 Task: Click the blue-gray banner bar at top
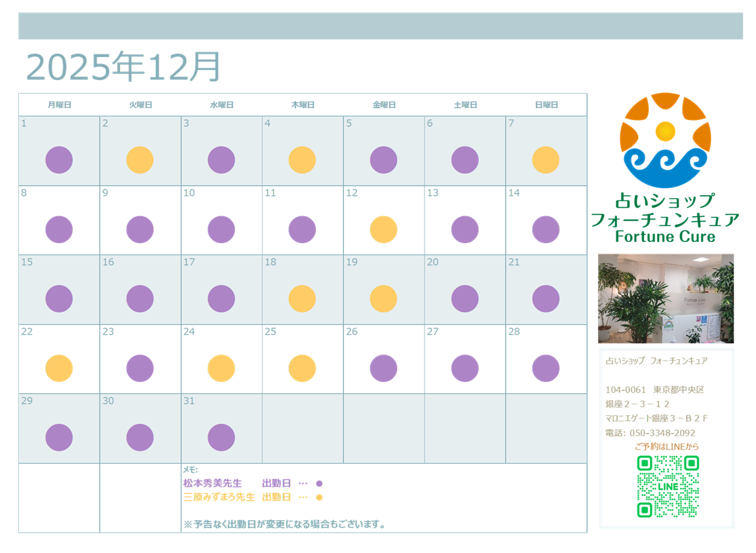380,26
